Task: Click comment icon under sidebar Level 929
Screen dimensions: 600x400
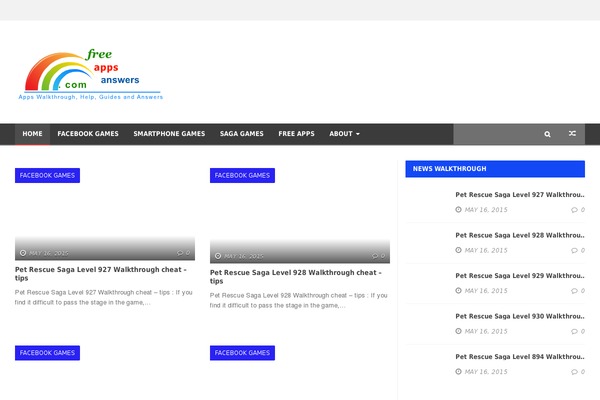Action: (574, 291)
